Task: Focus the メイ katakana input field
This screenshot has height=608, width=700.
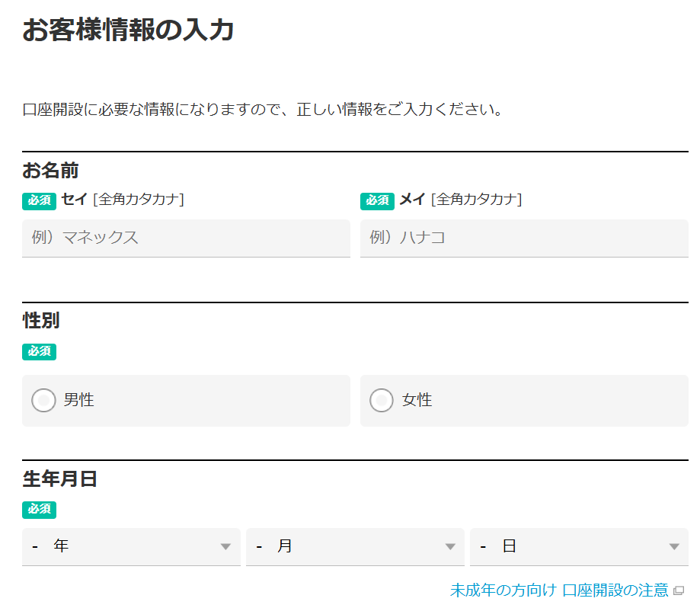Action: point(524,238)
